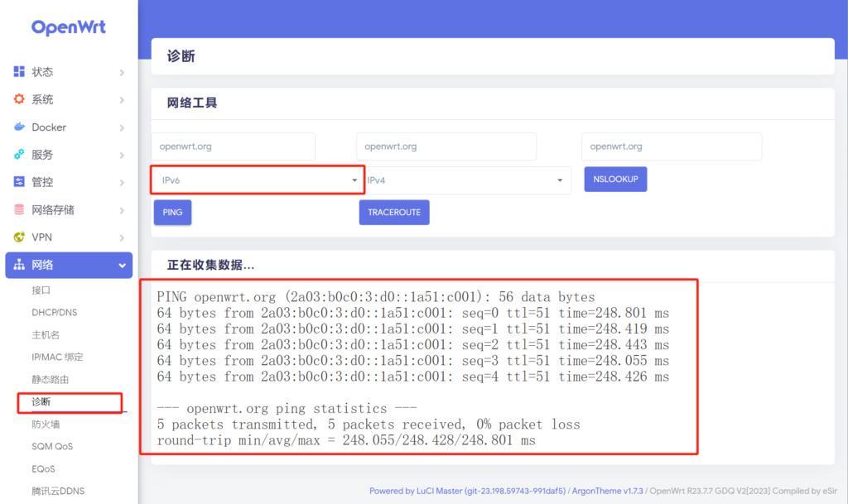Screen dimensions: 848x504
Task: Select 诊断 submenu item
Action: [41, 401]
